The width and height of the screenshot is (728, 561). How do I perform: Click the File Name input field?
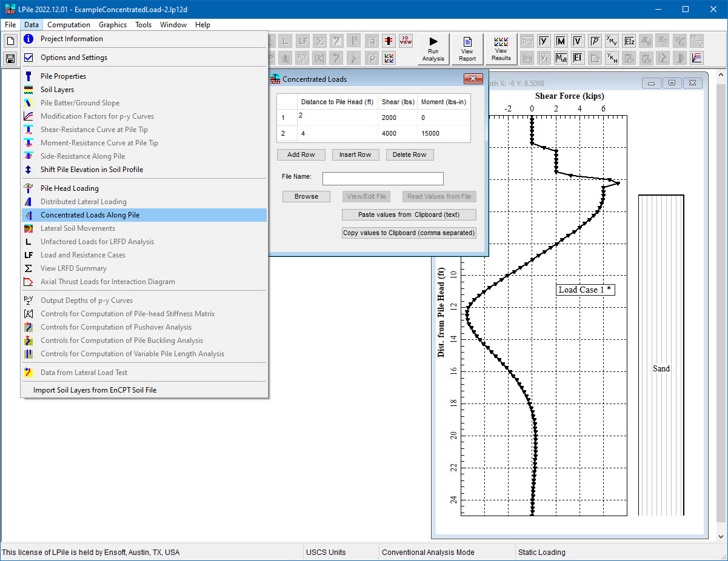tap(382, 179)
